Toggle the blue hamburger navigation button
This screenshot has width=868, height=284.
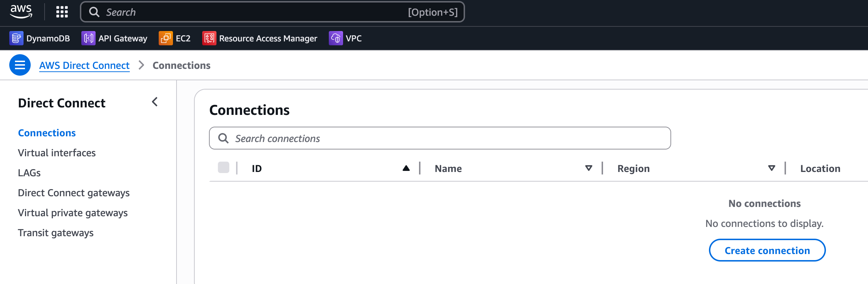20,65
